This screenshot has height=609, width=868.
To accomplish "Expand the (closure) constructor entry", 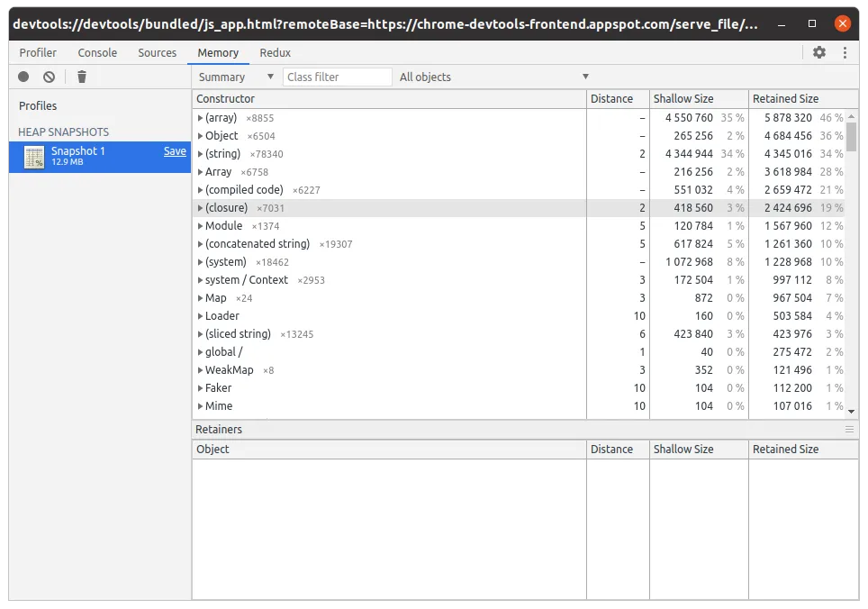I will click(200, 207).
